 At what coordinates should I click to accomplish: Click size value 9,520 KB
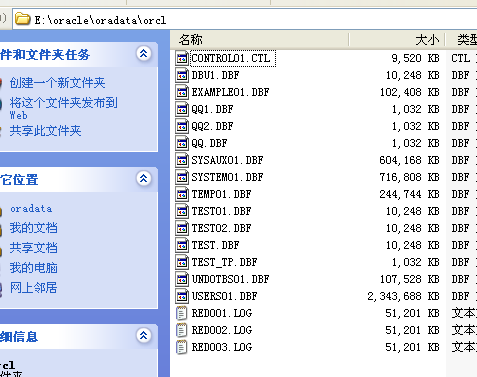pyautogui.click(x=415, y=58)
